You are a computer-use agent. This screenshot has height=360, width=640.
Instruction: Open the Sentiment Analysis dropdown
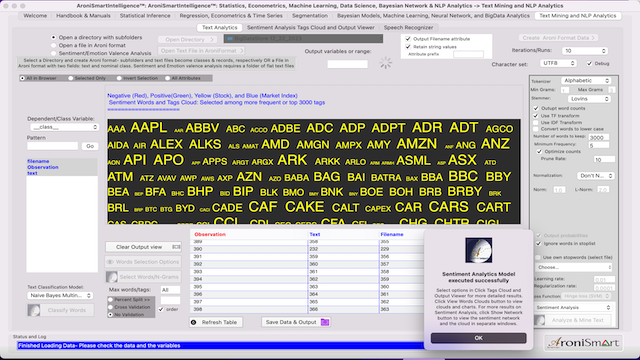pos(573,307)
